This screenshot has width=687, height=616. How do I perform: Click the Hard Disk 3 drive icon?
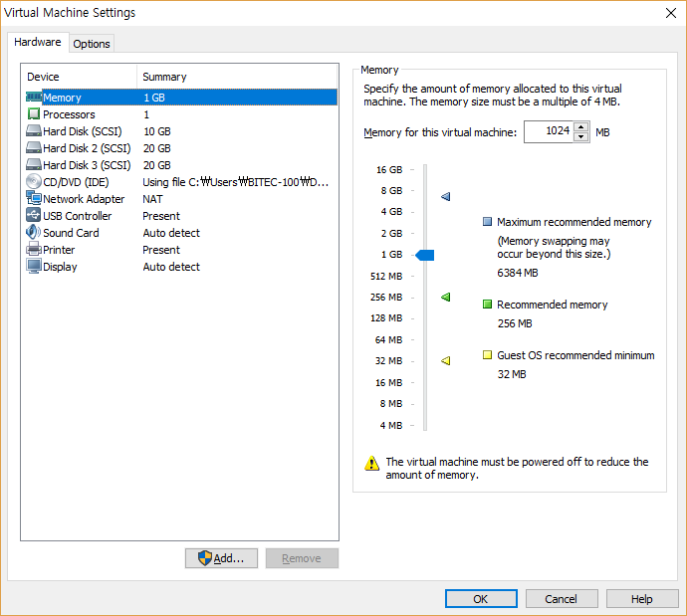[34, 164]
